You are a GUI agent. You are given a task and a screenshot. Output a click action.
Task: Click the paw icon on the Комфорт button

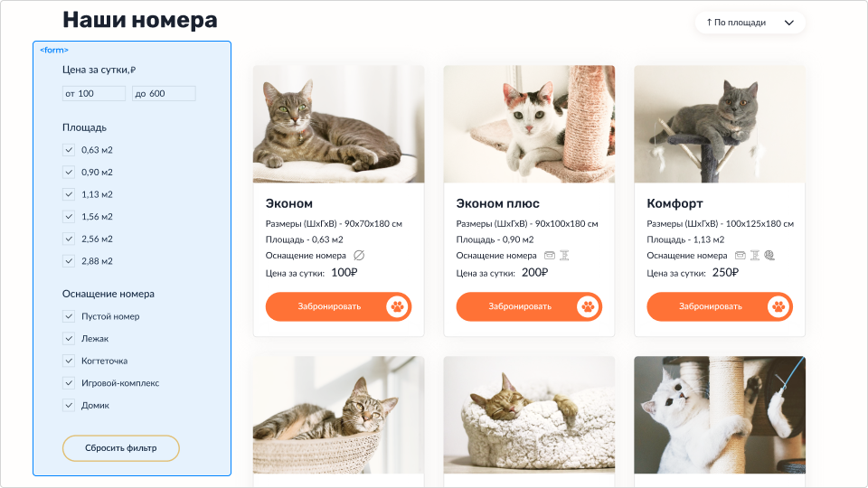point(778,306)
